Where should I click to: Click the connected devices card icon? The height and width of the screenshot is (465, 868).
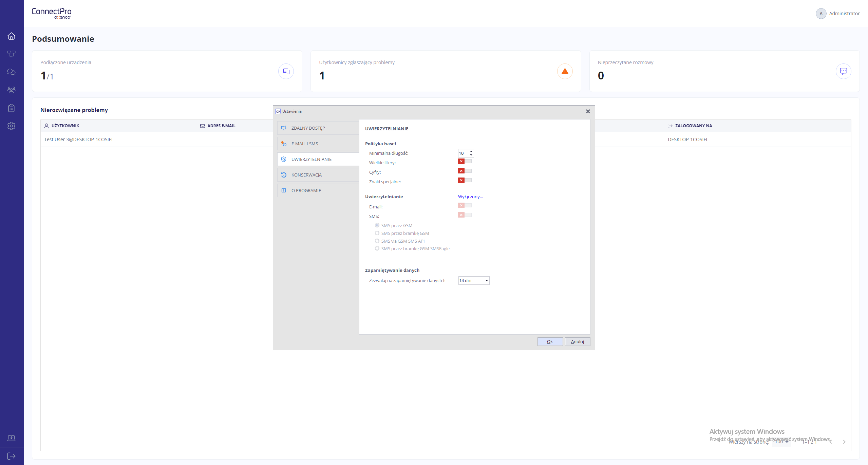(286, 71)
